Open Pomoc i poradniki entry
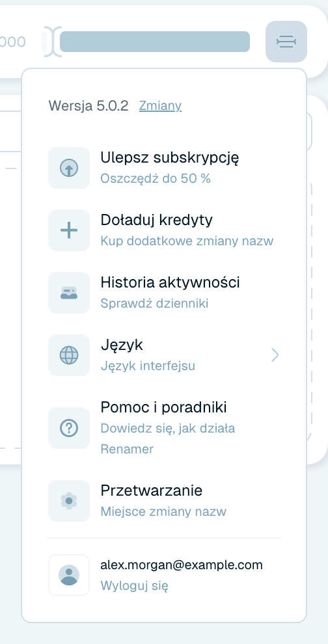328x644 pixels. (164, 428)
